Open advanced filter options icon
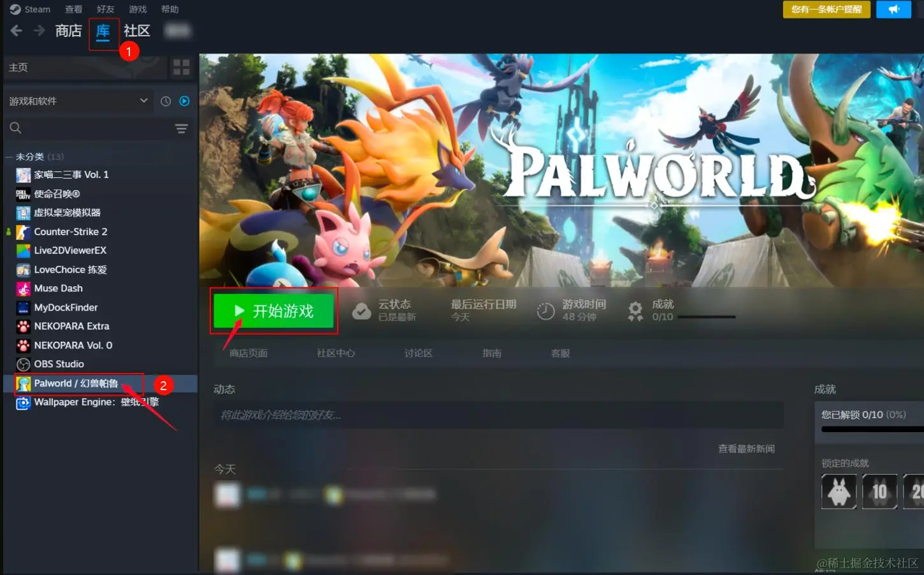924x575 pixels. point(182,129)
